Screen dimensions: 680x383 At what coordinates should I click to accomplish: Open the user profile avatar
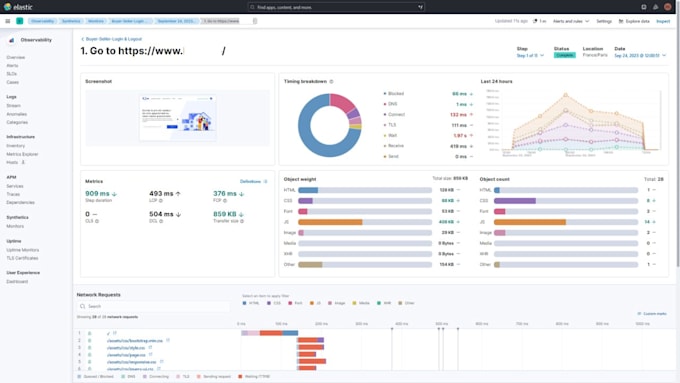(x=667, y=7)
